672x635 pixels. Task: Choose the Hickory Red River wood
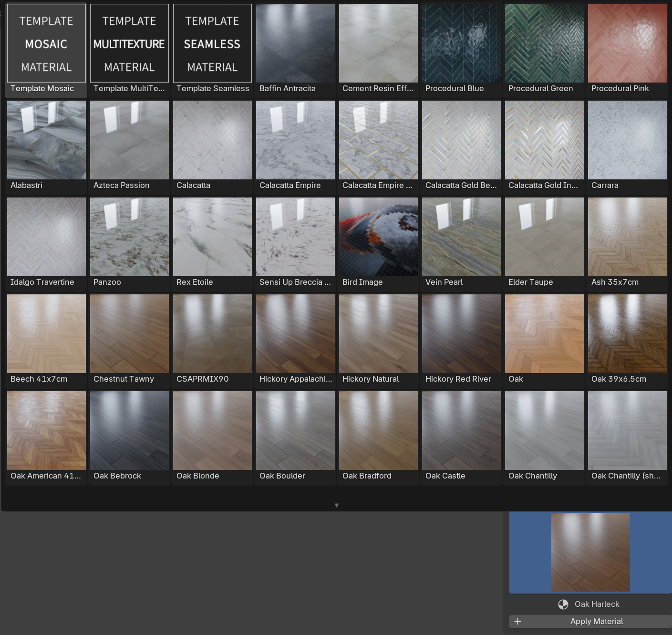(x=461, y=334)
